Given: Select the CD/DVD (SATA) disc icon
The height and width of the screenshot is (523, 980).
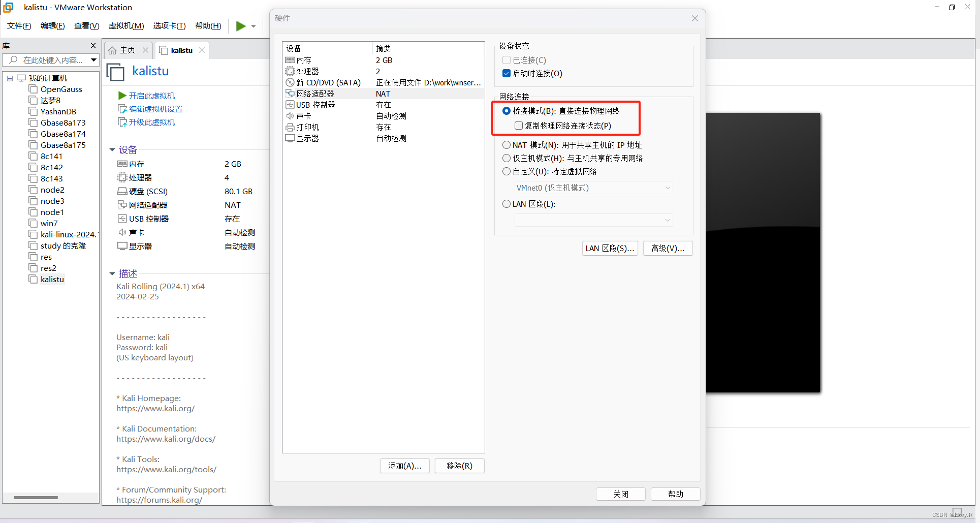Looking at the screenshot, I should pyautogui.click(x=290, y=82).
